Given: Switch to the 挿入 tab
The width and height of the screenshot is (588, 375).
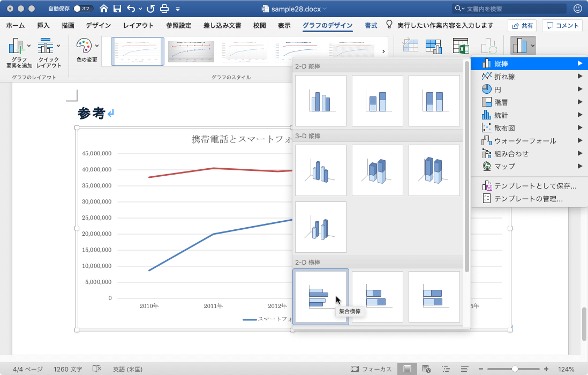Looking at the screenshot, I should [43, 26].
